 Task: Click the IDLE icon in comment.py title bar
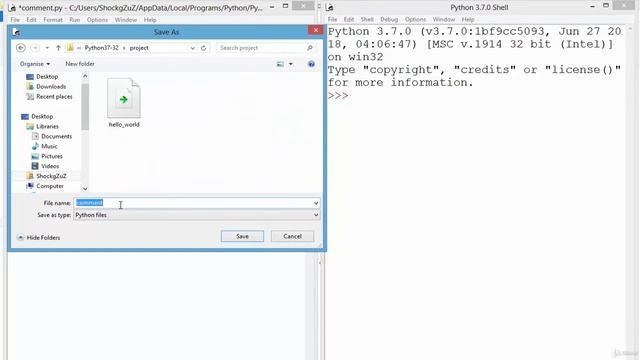tap(12, 7)
